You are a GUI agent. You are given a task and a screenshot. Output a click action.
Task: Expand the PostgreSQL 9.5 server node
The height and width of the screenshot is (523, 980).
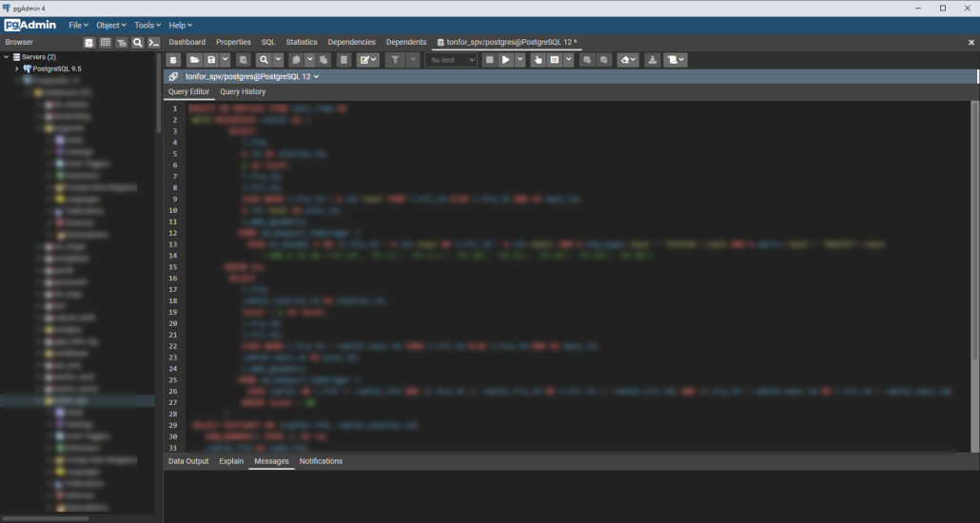coord(17,69)
